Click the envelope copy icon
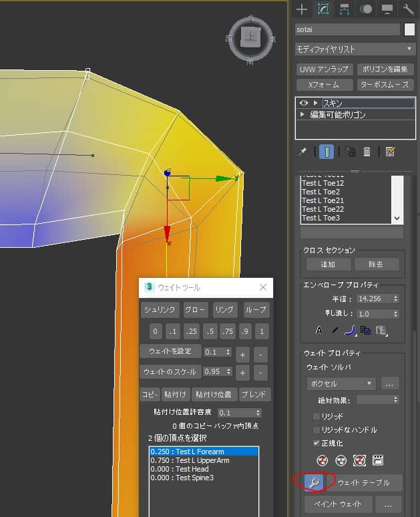 (x=365, y=329)
